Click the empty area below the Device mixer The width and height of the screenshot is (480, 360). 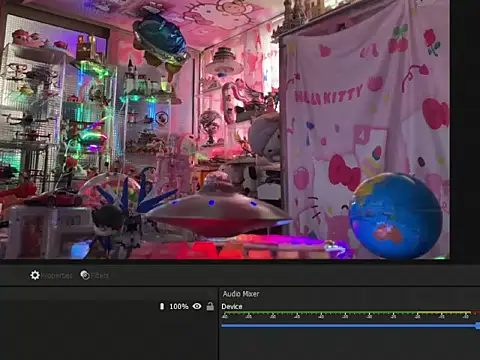[349, 346]
